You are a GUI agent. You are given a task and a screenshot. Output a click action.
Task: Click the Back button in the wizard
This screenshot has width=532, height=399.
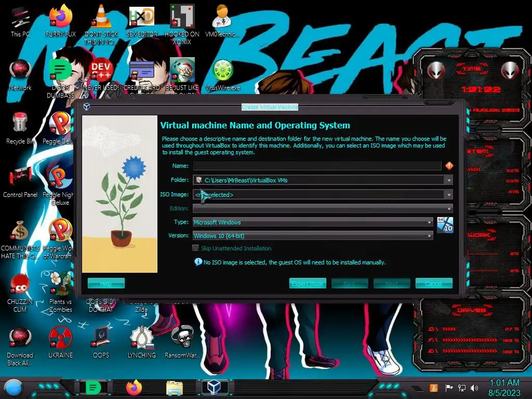[x=350, y=283]
